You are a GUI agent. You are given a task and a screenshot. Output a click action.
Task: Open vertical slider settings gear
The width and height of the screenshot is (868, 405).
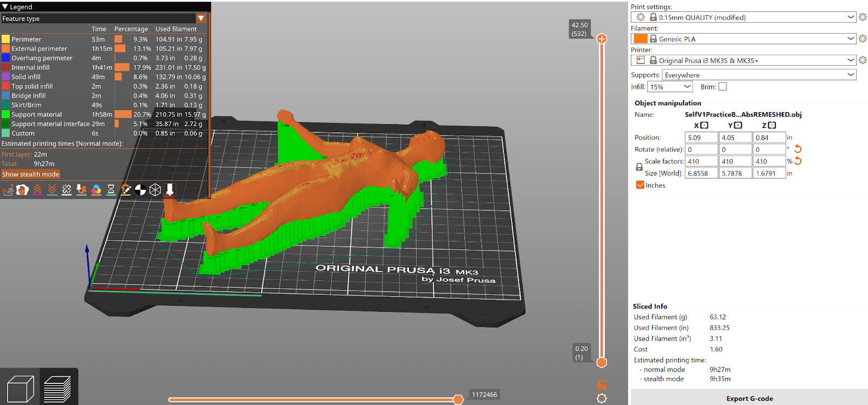point(602,398)
